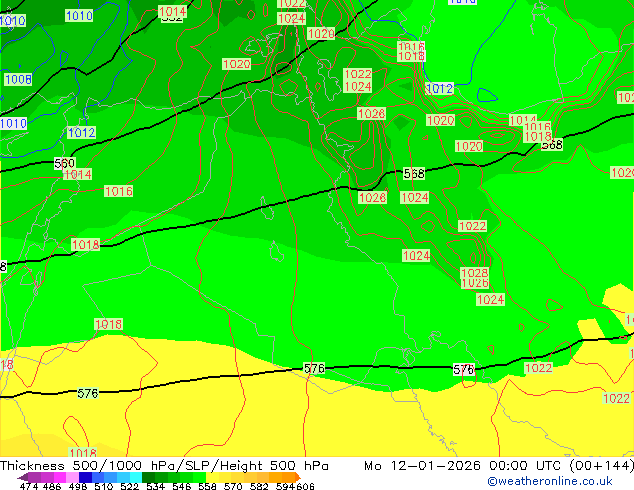634x490 pixels.
Task: Select the blue '1012' label beside red 1020
Action: click(440, 89)
